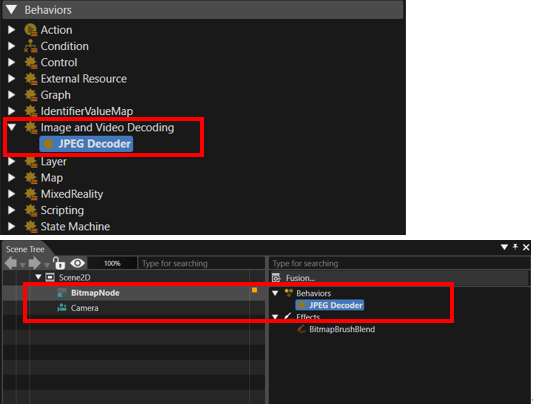Toggle the eye visibility icon in the toolbar
Image resolution: width=533 pixels, height=404 pixels.
[x=78, y=263]
